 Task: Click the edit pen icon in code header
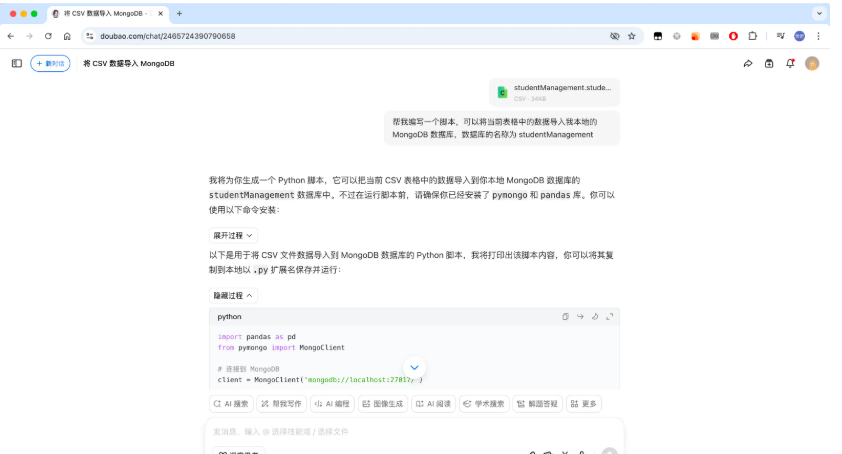point(595,316)
